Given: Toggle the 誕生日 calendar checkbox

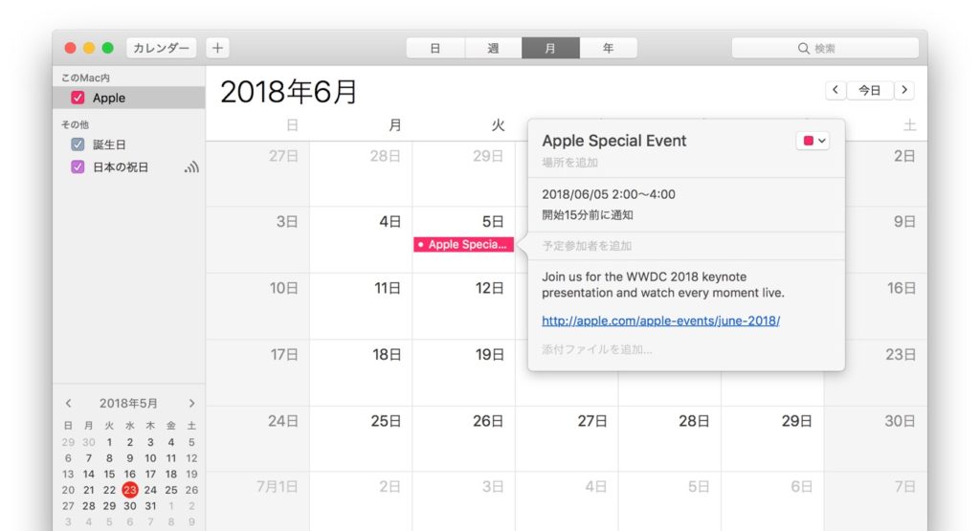Looking at the screenshot, I should (x=78, y=144).
